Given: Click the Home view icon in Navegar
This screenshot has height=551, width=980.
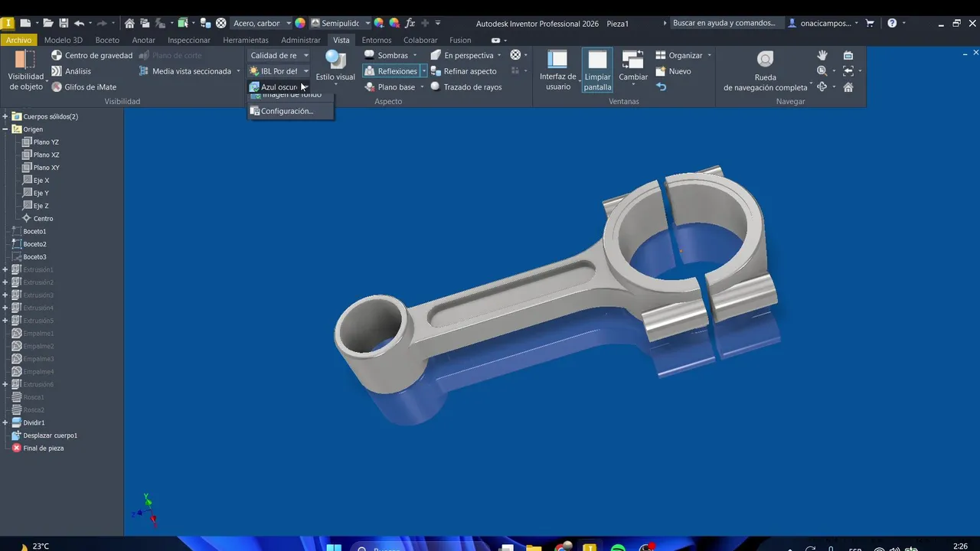Looking at the screenshot, I should pyautogui.click(x=848, y=87).
